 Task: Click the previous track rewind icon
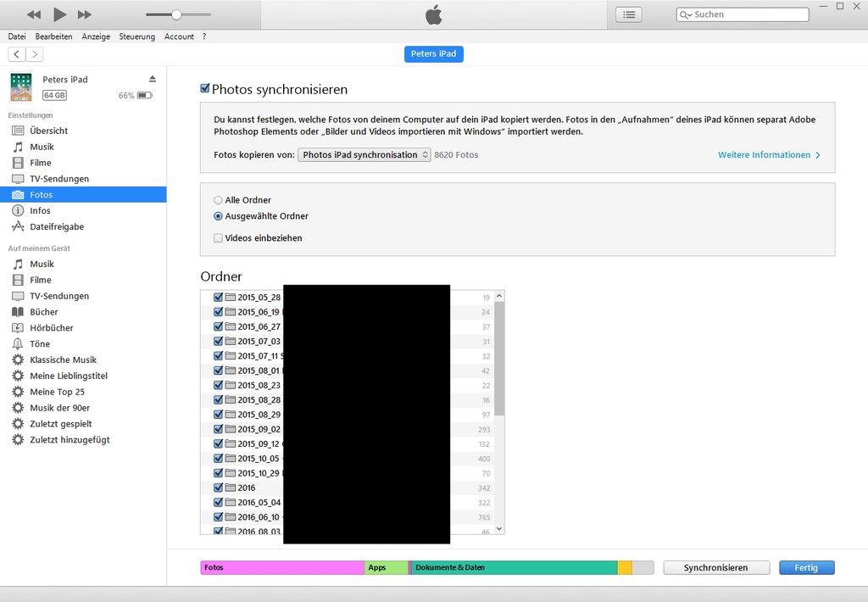(x=34, y=15)
